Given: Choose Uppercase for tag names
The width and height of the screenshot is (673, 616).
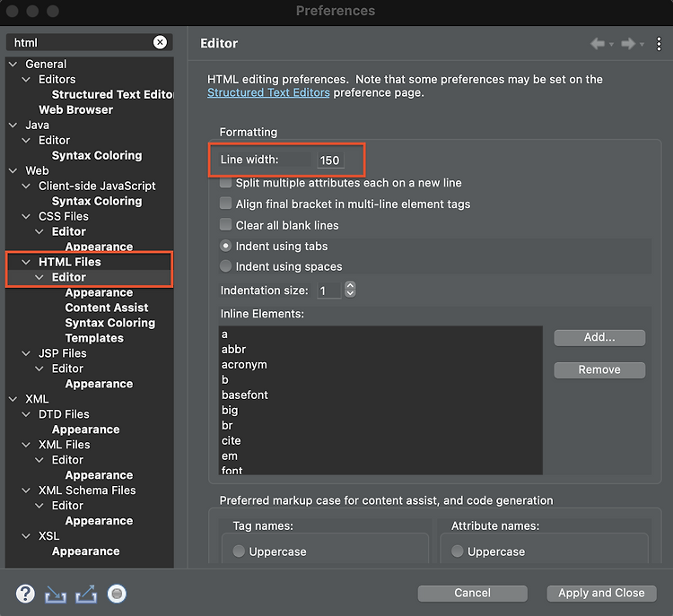Looking at the screenshot, I should [x=239, y=551].
